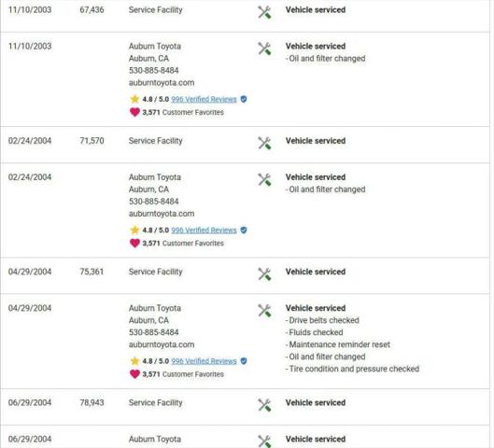This screenshot has width=494, height=448.
Task: Visit auburntoyota.com in 02/24/2004 entry
Action: pyautogui.click(x=162, y=214)
